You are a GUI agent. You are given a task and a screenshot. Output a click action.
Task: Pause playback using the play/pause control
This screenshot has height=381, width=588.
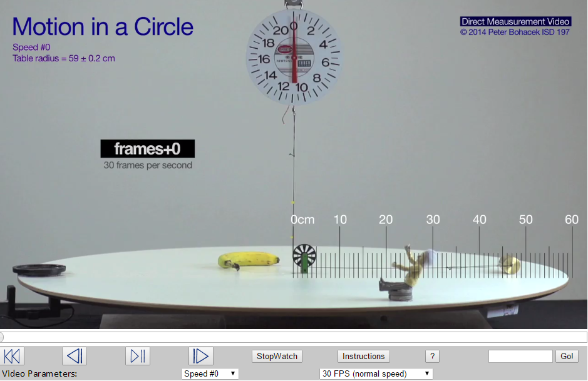point(200,356)
